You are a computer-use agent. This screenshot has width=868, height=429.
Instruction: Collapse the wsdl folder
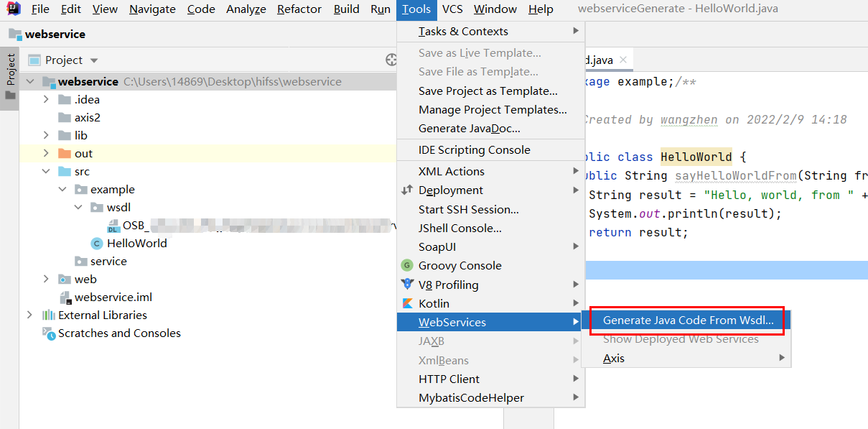[x=79, y=208]
